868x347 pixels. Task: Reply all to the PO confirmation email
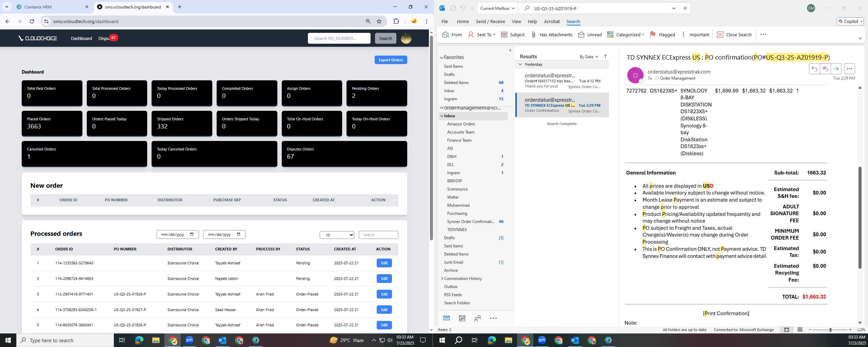pyautogui.click(x=825, y=69)
